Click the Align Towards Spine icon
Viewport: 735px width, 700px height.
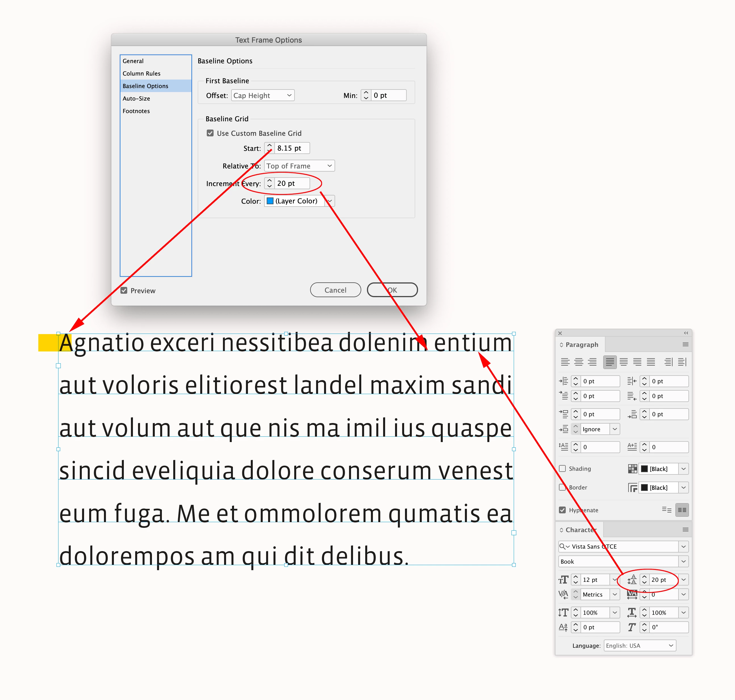point(668,362)
